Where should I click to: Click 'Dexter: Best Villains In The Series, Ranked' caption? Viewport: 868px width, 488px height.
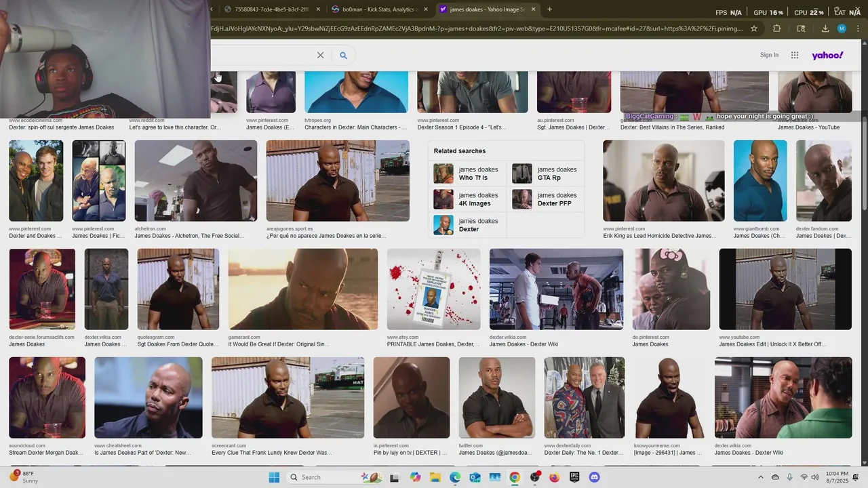tap(672, 127)
